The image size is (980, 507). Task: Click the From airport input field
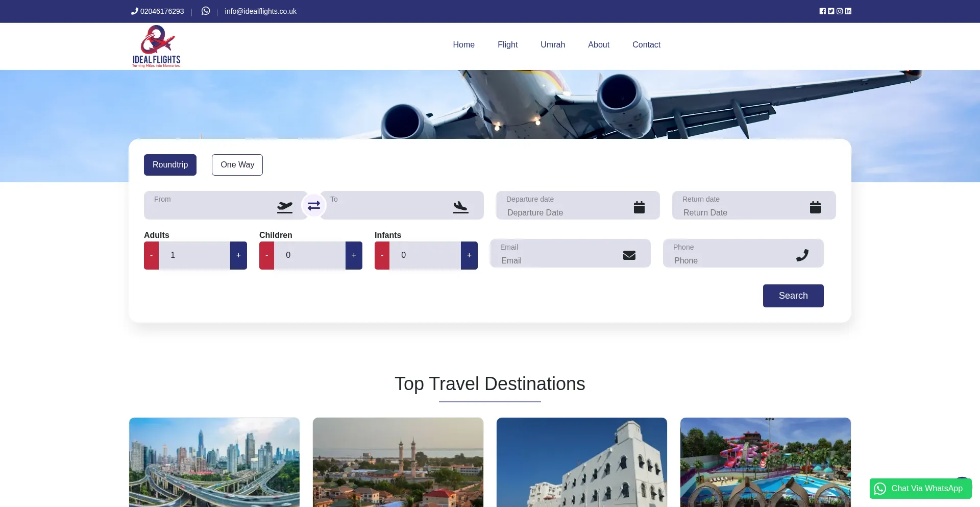(x=226, y=205)
